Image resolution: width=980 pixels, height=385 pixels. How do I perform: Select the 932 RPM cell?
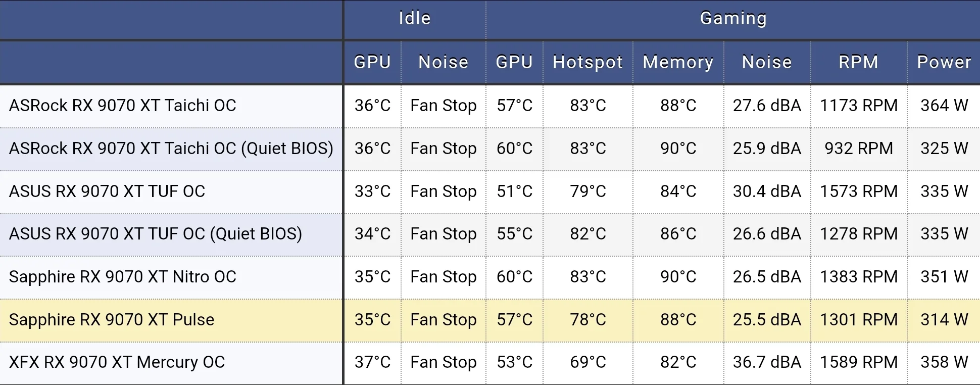[x=858, y=149]
